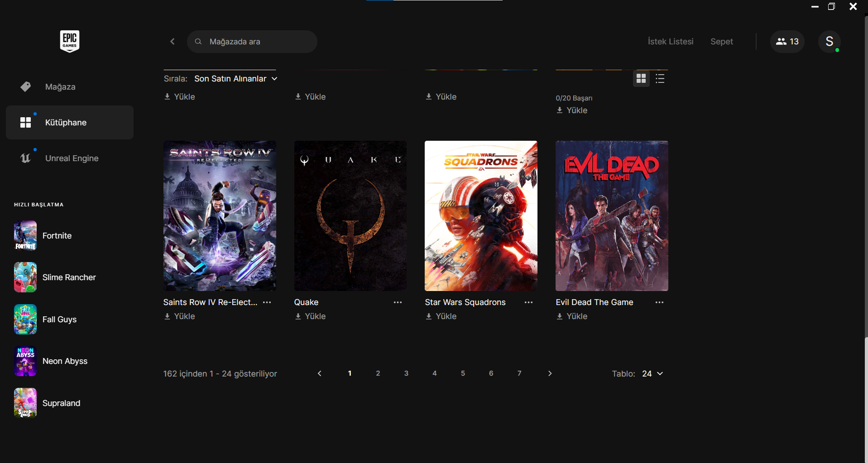
Task: Go to page 5 of library
Action: (x=463, y=373)
